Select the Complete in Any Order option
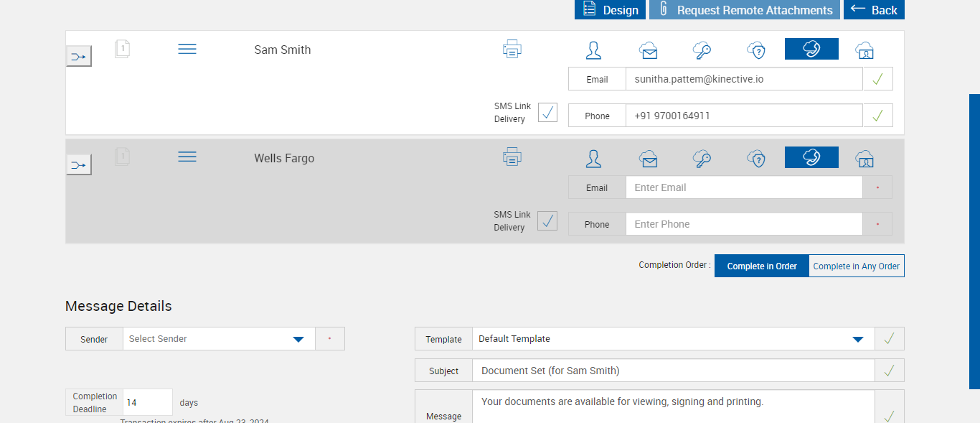Screen dimensions: 980x423 click(x=856, y=266)
